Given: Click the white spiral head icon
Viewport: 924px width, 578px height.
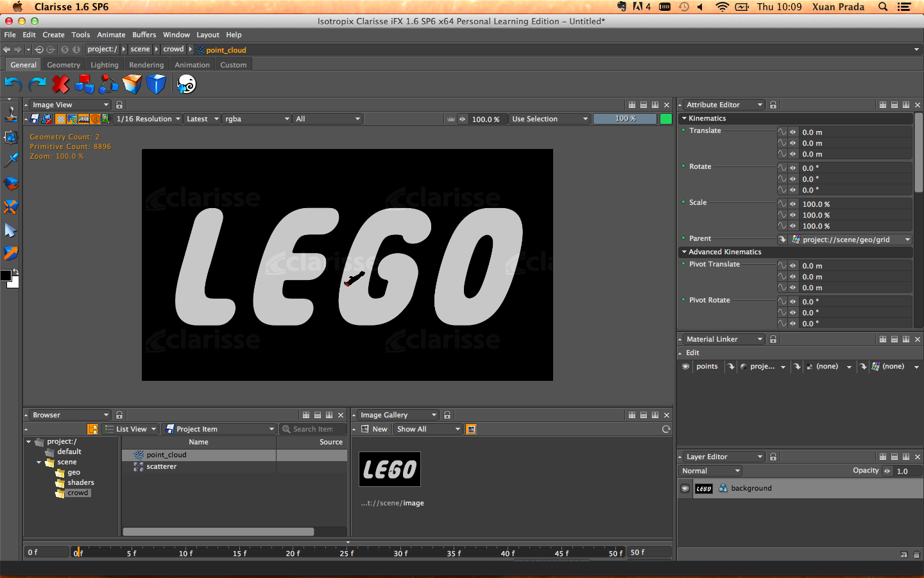Looking at the screenshot, I should (186, 84).
